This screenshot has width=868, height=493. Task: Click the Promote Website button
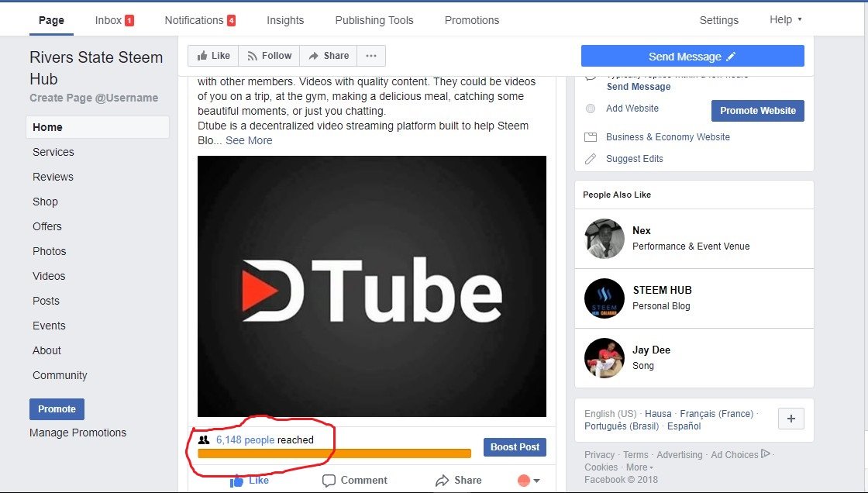(757, 111)
